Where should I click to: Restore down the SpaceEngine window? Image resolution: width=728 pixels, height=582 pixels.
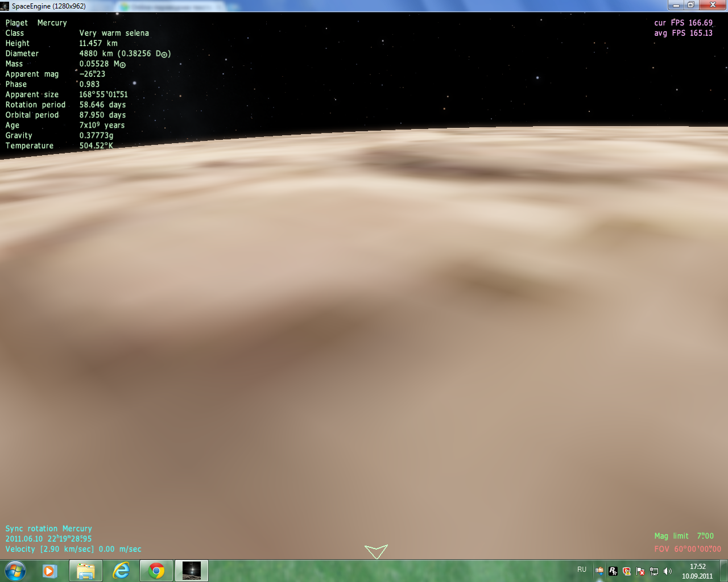(691, 5)
